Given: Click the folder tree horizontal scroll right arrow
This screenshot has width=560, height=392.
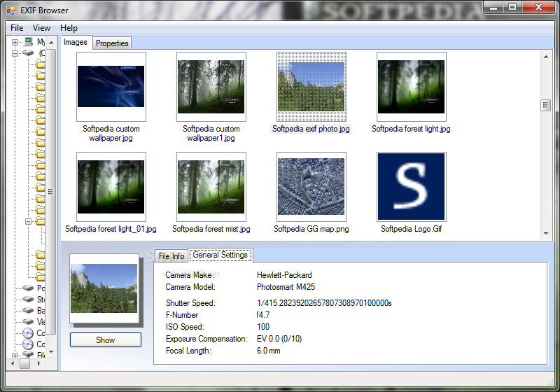Looking at the screenshot, I should pos(39,364).
